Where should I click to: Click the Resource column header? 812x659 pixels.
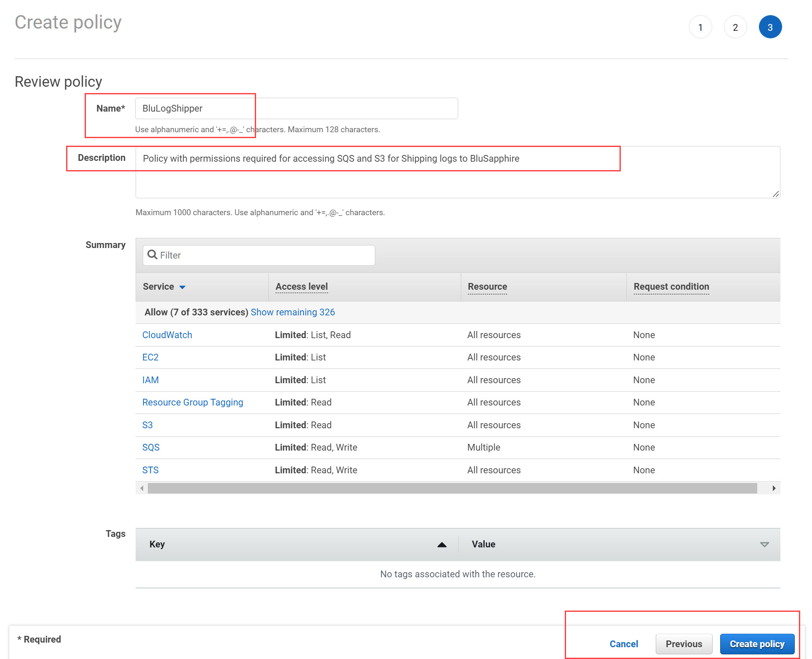[487, 287]
